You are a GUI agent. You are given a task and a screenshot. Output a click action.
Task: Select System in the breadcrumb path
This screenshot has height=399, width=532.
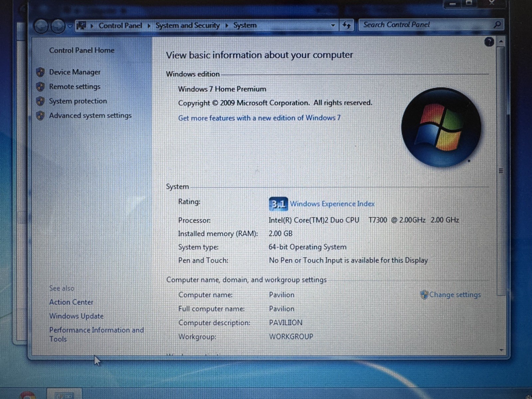pyautogui.click(x=245, y=25)
